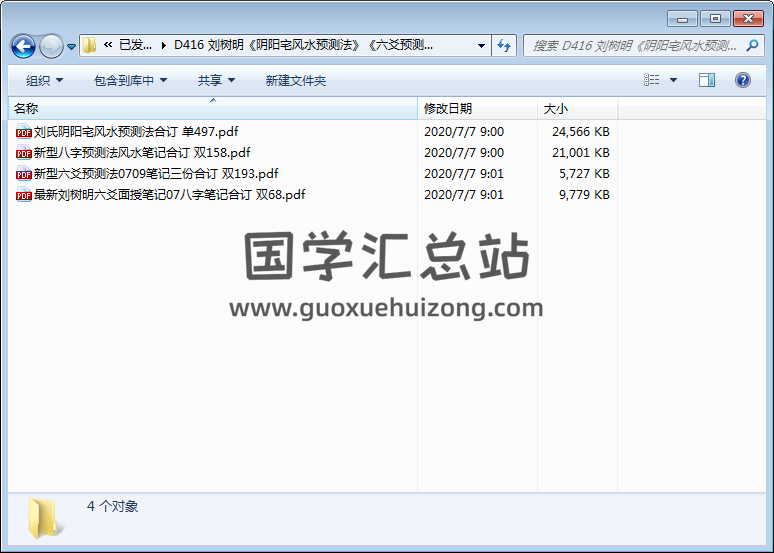Sort by 名称 column header

213,109
